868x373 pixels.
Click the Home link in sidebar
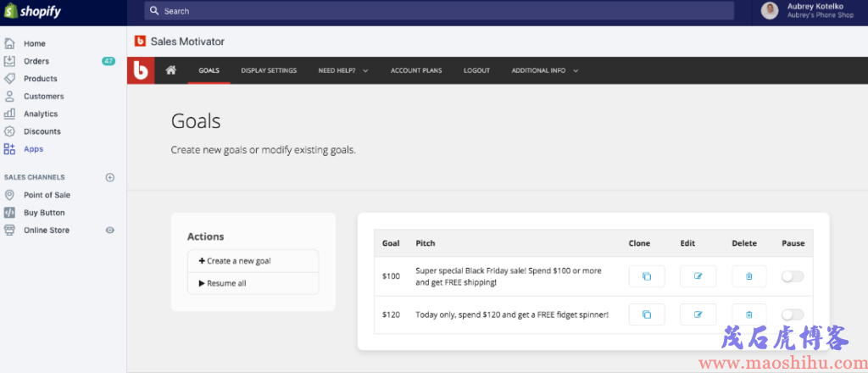point(34,43)
